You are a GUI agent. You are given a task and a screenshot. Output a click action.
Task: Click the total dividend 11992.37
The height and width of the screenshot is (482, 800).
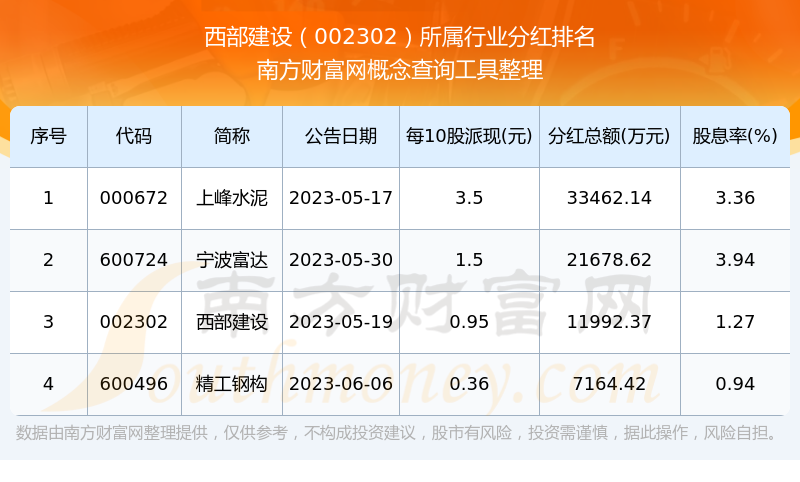(609, 322)
